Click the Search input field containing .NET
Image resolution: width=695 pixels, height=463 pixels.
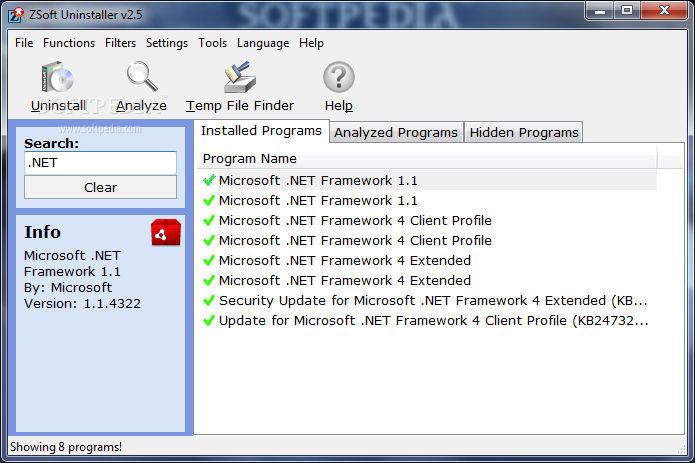tap(100, 163)
